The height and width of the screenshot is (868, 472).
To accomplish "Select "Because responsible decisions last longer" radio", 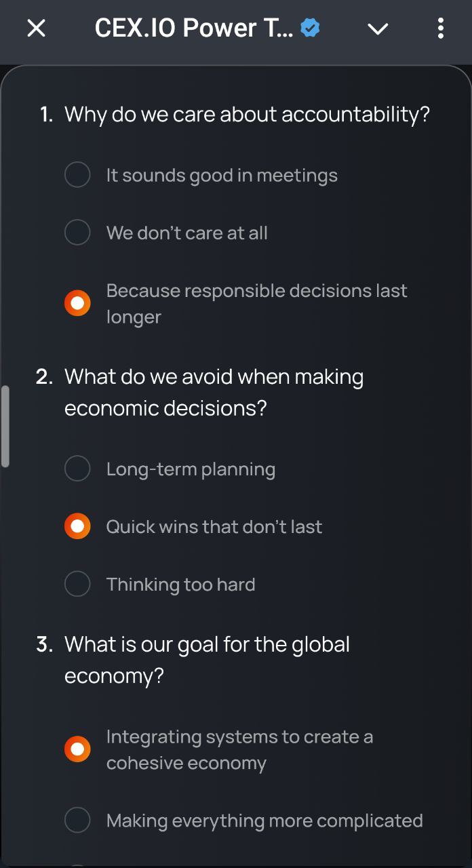I will coord(77,303).
